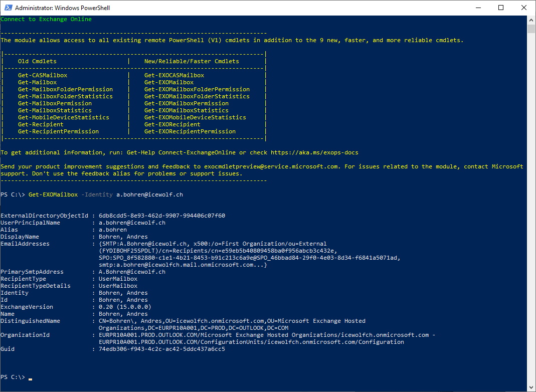Click the typed 'Get-EXOMailbox' command at the prompt

[53, 194]
